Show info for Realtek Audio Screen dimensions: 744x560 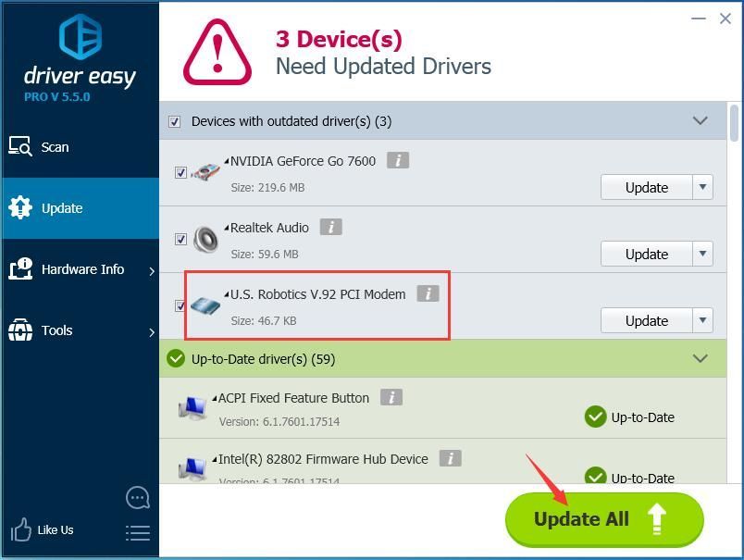point(330,227)
